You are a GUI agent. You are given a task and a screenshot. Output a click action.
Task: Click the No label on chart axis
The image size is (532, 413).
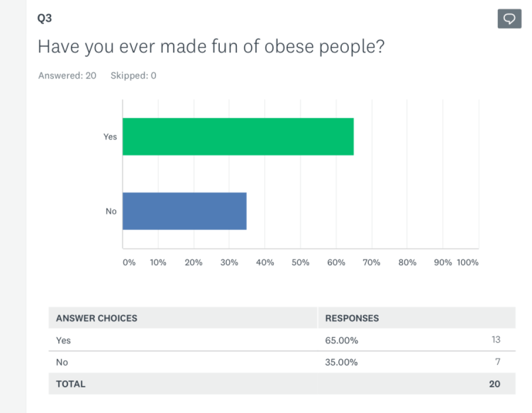(111, 211)
